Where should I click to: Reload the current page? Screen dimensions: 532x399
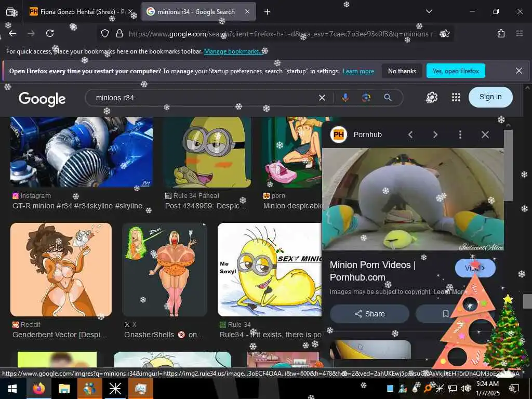(50, 33)
